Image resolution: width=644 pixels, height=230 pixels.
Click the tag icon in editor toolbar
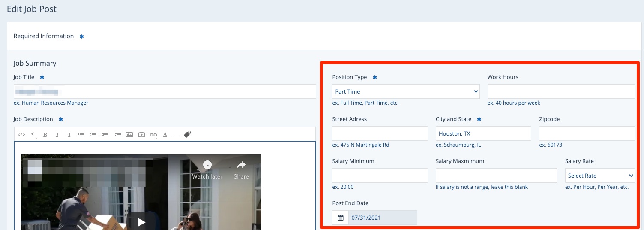point(187,134)
